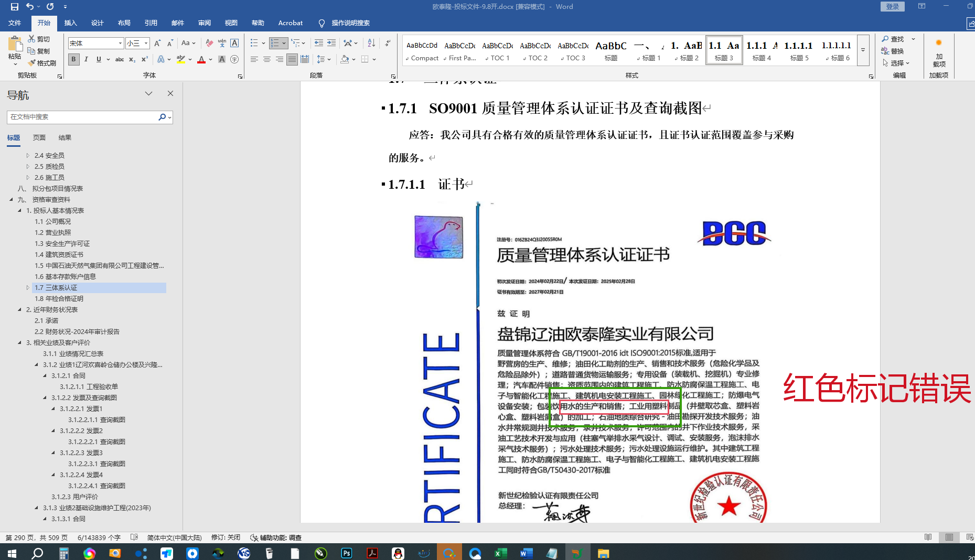Image resolution: width=975 pixels, height=560 pixels.
Task: Increase font size with the grow font icon
Action: pyautogui.click(x=157, y=43)
